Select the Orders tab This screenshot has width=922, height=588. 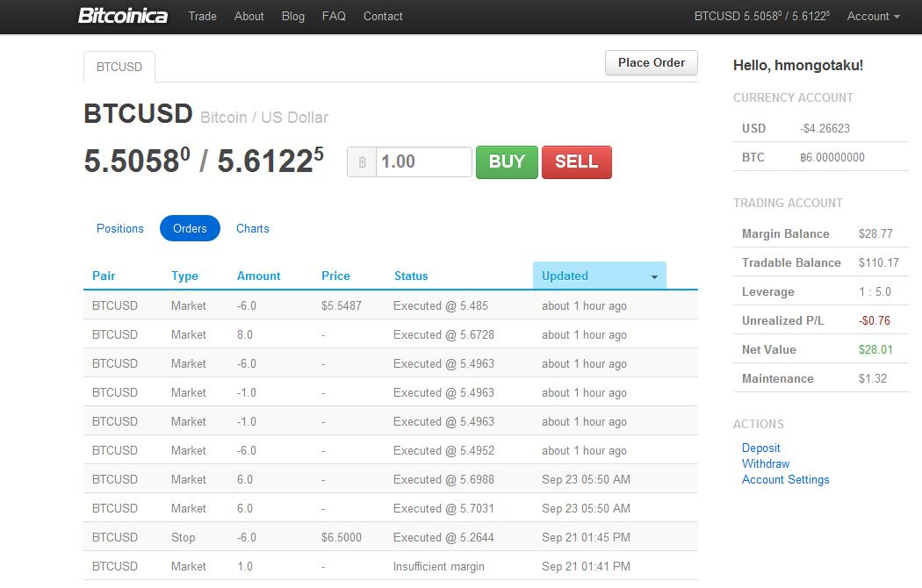coord(190,228)
